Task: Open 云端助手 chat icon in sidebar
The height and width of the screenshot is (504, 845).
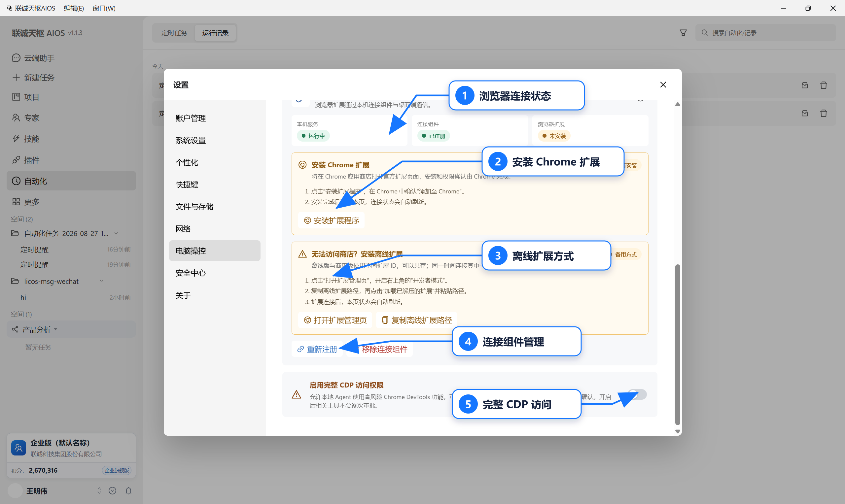Action: point(16,58)
